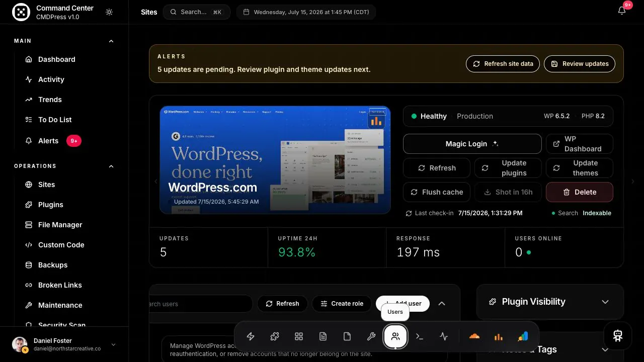Select the Users icon in the dock
The image size is (644, 362).
click(395, 336)
